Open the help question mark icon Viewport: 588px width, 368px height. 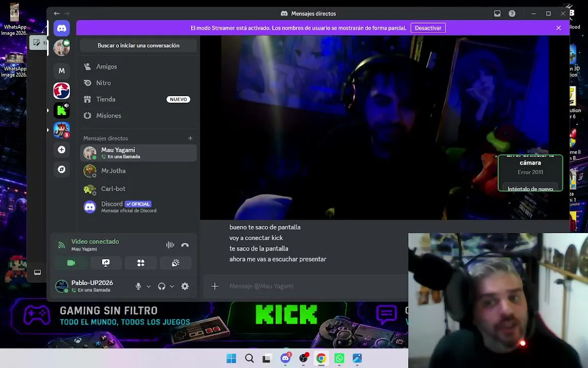512,13
